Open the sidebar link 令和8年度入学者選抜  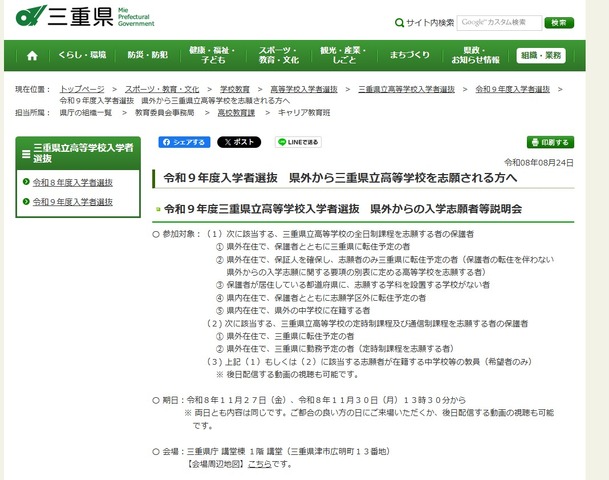coord(73,182)
